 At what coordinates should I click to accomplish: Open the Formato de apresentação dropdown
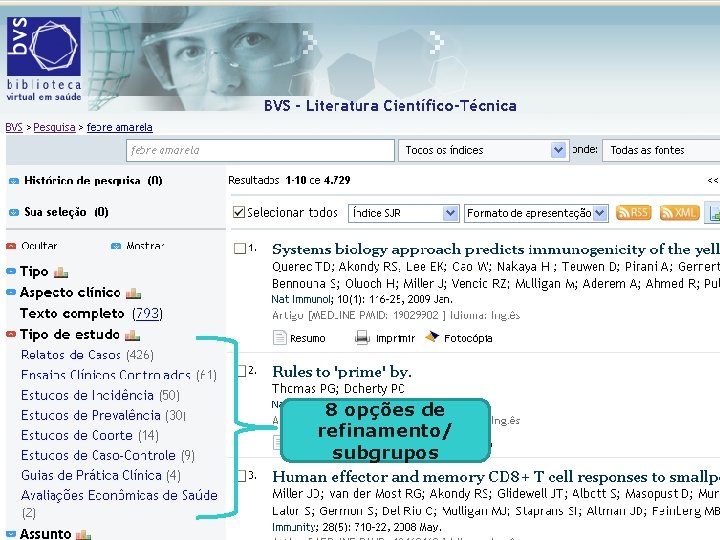click(x=536, y=213)
